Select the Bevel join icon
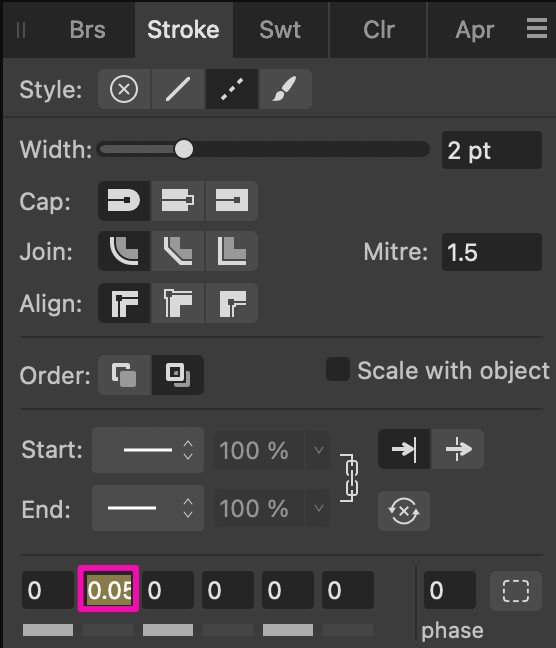The width and height of the screenshot is (556, 648). point(178,251)
